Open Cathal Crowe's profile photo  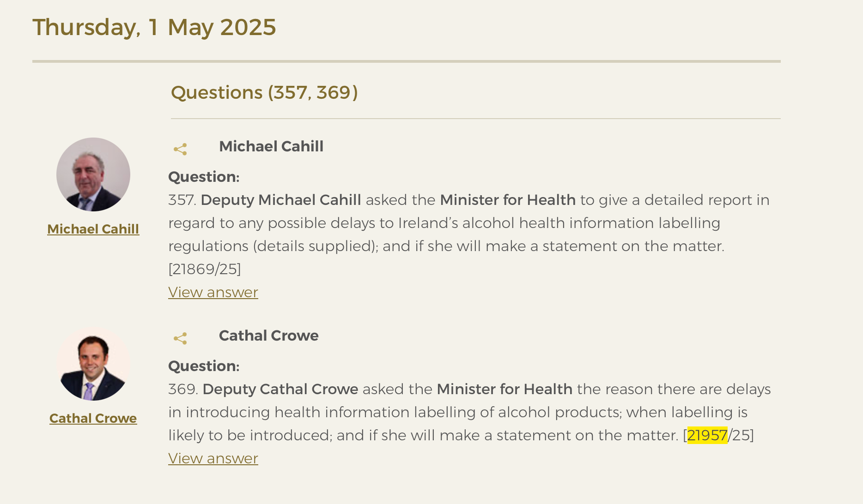click(x=93, y=364)
